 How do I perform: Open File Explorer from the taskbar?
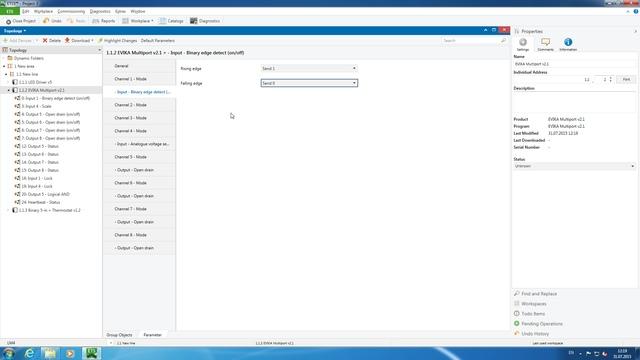click(50, 353)
